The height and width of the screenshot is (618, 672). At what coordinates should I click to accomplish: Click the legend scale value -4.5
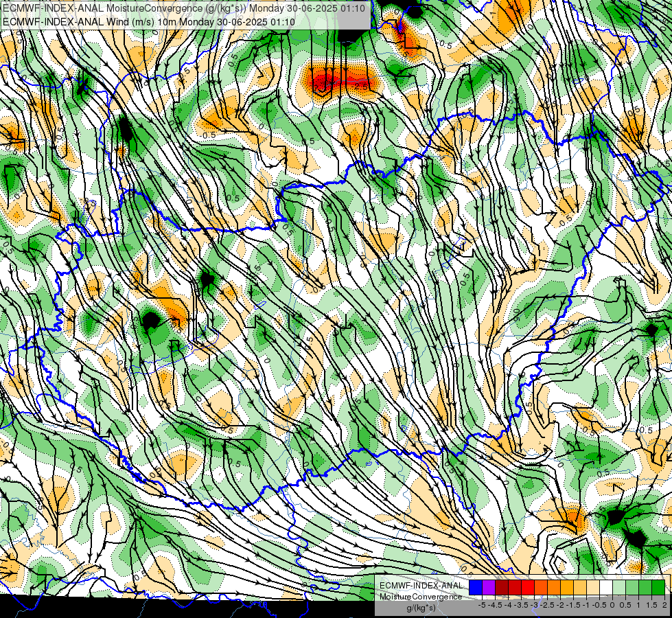pyautogui.click(x=495, y=605)
